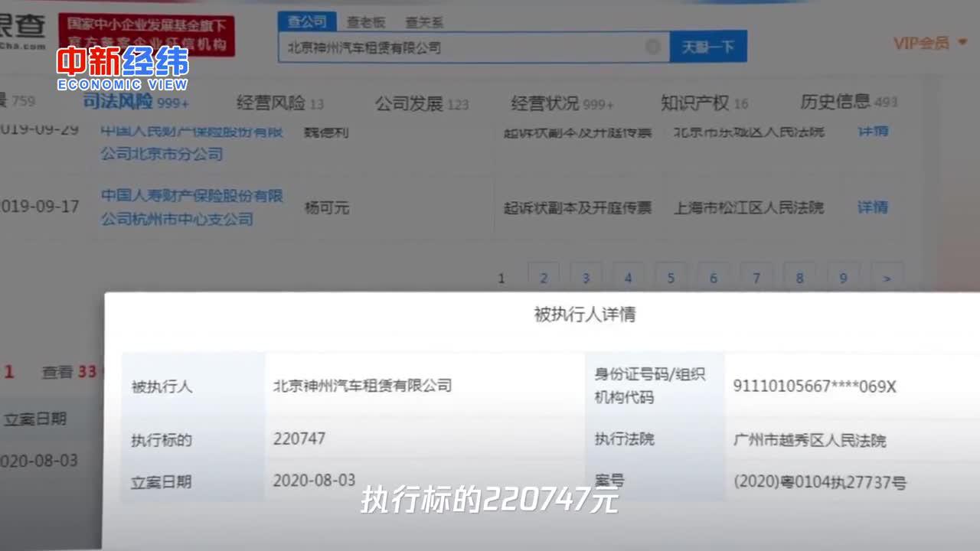Viewport: 980px width, 551px height.
Task: Open the 司法风险 tab
Action: tap(135, 101)
